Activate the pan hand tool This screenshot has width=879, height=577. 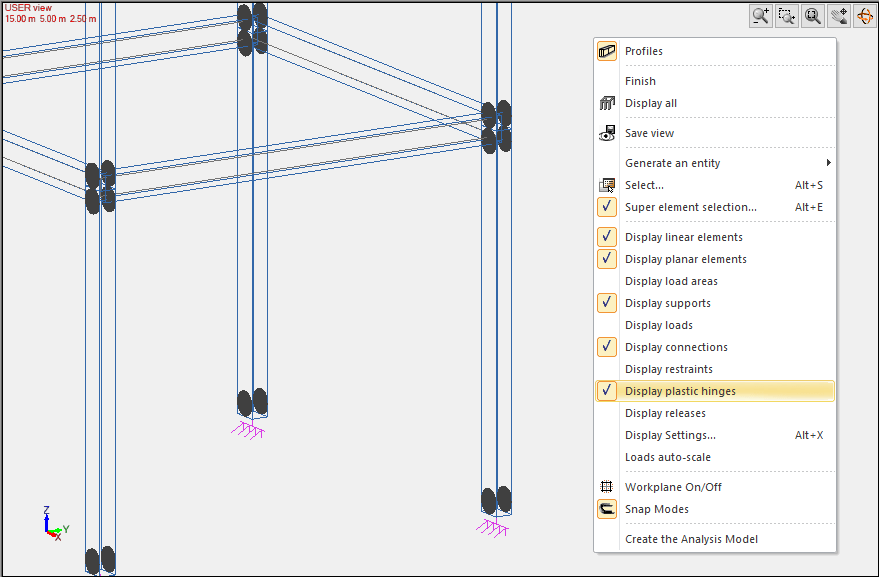[x=839, y=16]
